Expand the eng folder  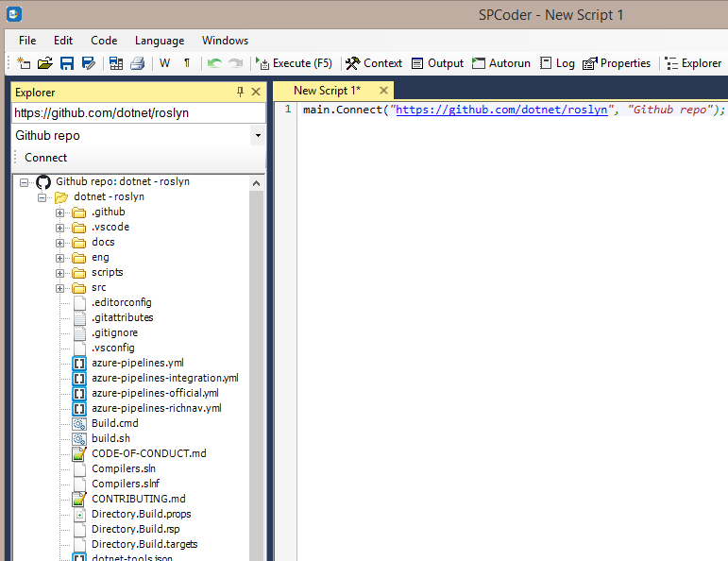click(x=59, y=258)
